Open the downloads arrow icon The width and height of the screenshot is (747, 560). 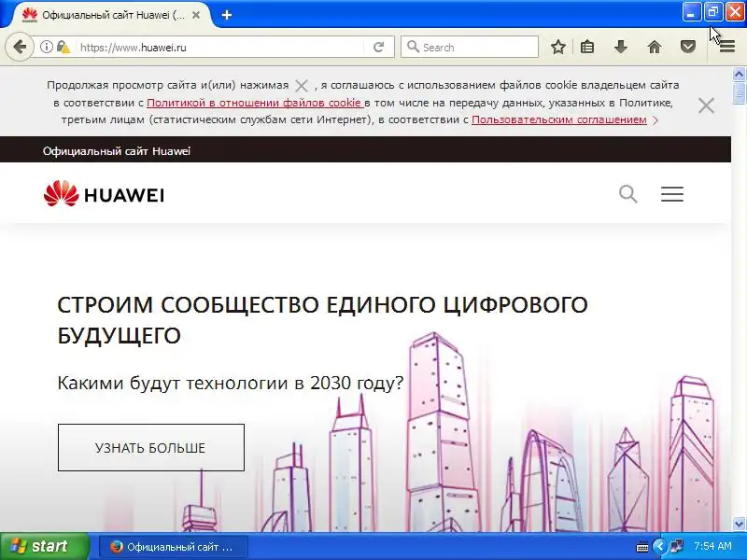(x=620, y=47)
